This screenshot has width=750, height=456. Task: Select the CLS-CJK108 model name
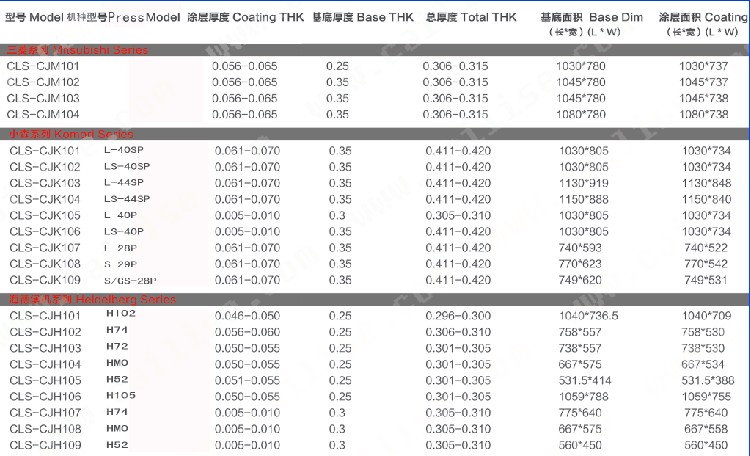coord(44,264)
